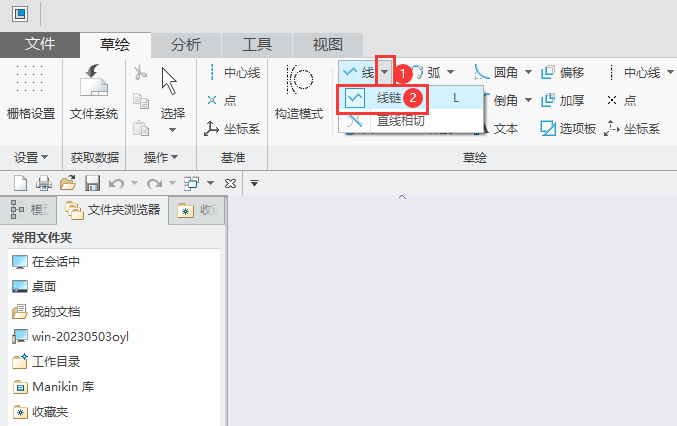Expand the 设置 group dropdown
The image size is (677, 426).
[31, 158]
